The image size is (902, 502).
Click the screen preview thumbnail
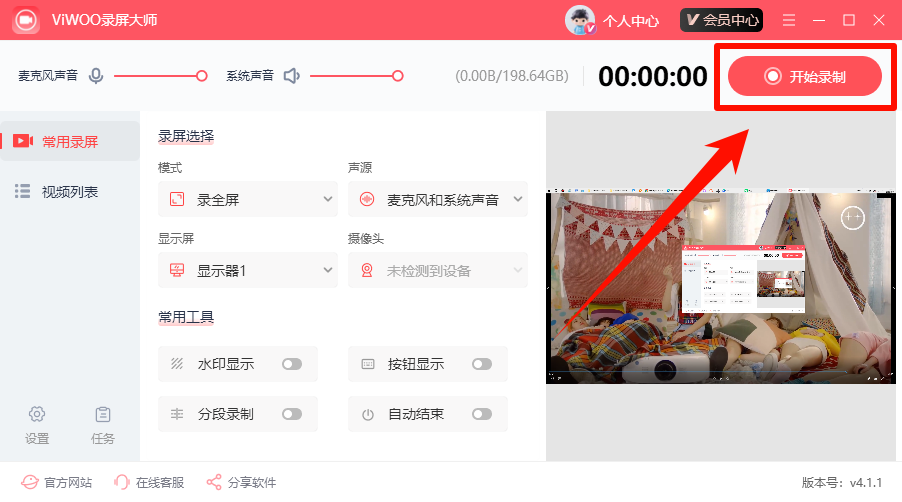pos(721,286)
